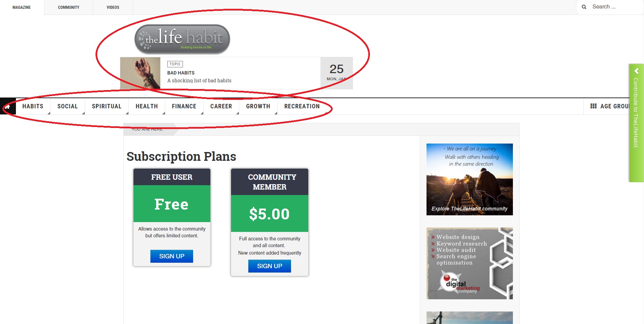Open the Health menu
Image resolution: width=644 pixels, height=324 pixels.
tap(147, 106)
